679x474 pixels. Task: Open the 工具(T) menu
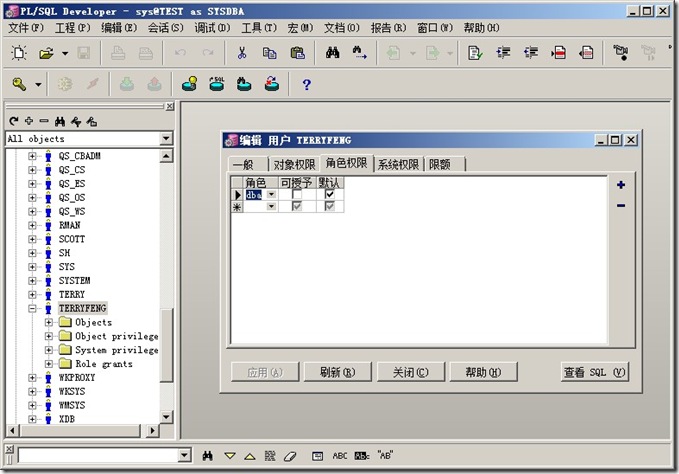[x=259, y=28]
